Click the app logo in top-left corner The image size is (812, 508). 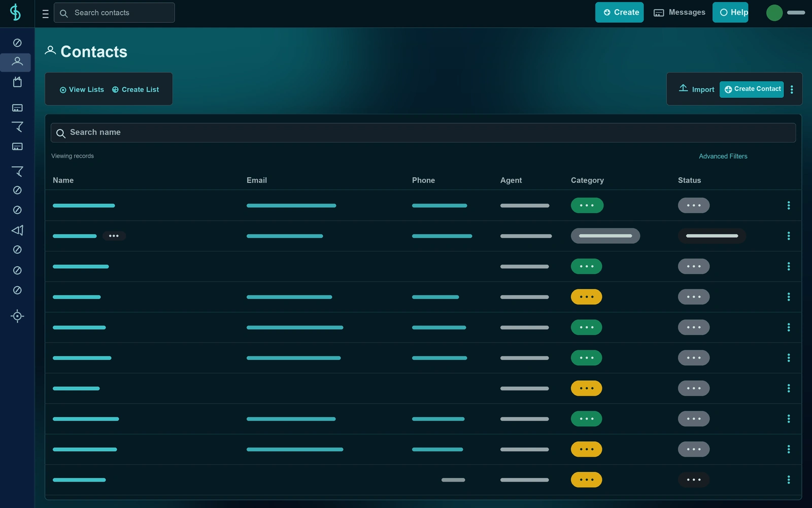point(16,12)
